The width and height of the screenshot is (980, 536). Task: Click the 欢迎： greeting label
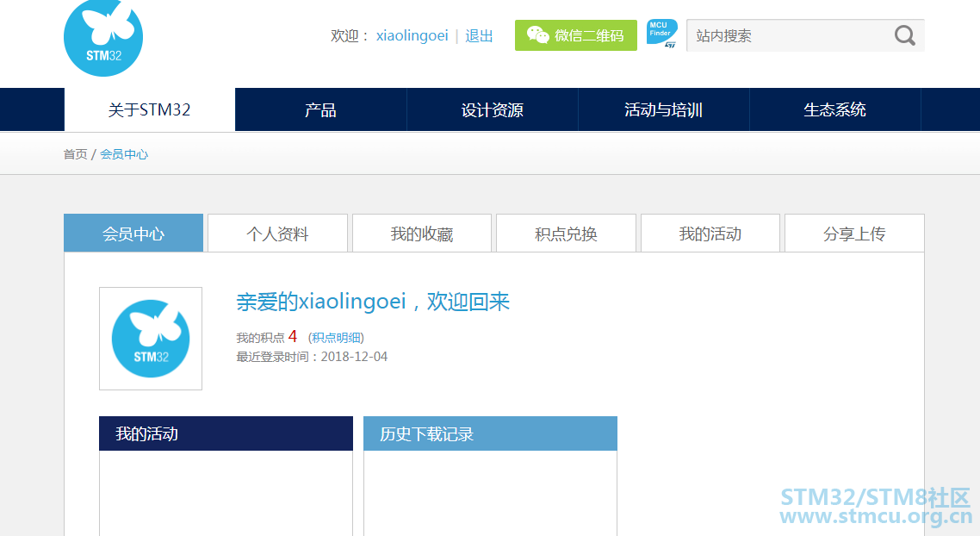point(350,35)
